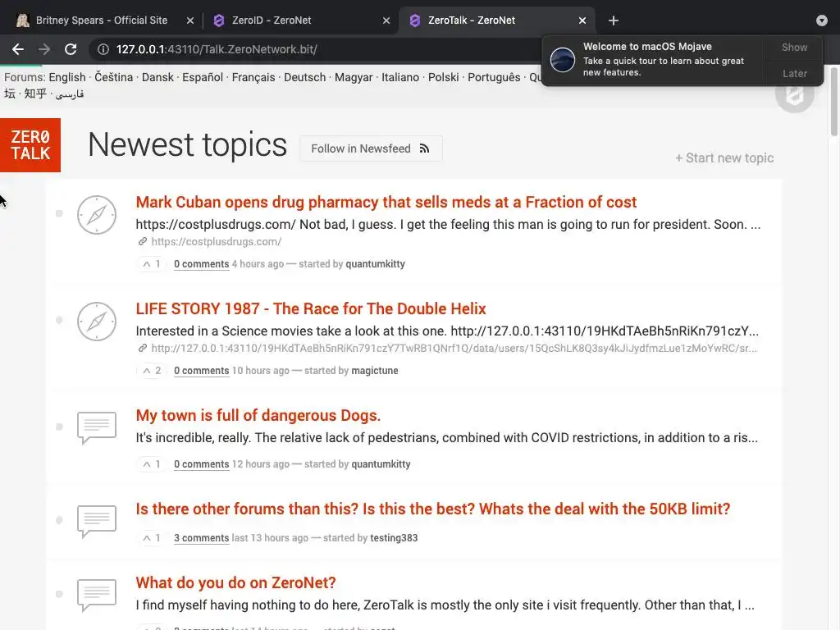This screenshot has height=630, width=840.
Task: Open a new browser tab with plus icon
Action: coord(614,21)
